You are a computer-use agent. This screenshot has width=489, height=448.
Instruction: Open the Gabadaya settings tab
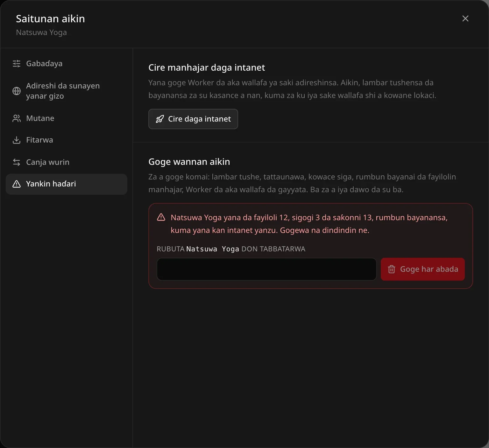point(66,64)
